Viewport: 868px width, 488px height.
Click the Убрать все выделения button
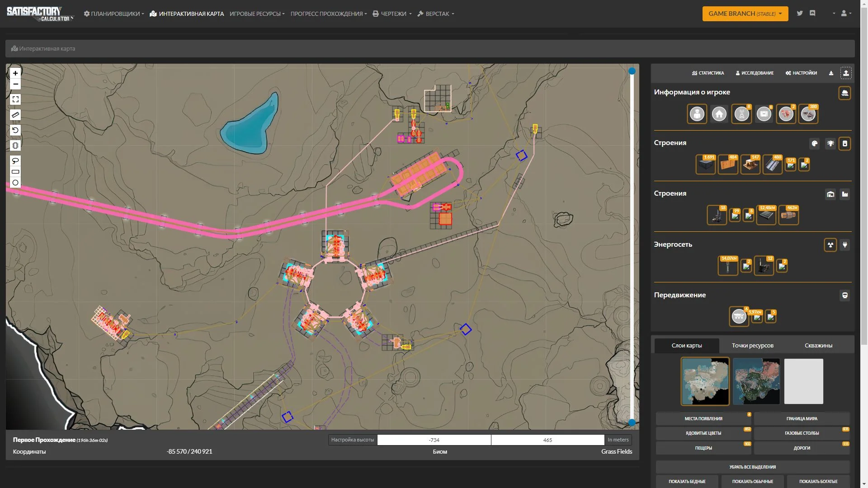752,467
